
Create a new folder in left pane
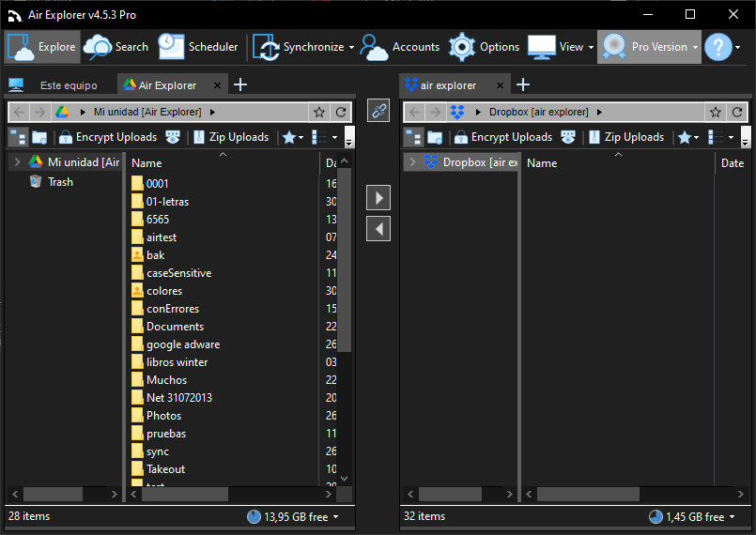(x=39, y=138)
